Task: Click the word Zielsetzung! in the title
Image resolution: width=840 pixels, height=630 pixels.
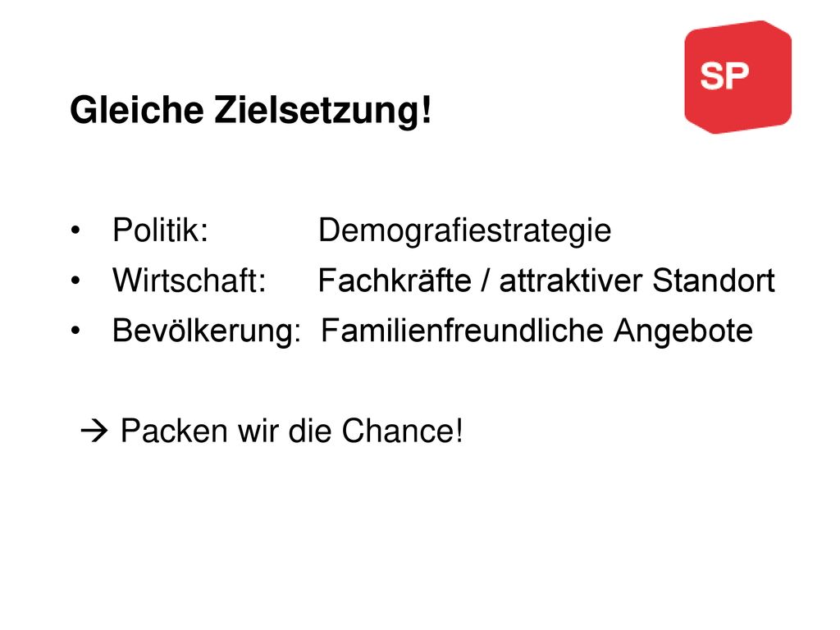Action: click(x=323, y=111)
